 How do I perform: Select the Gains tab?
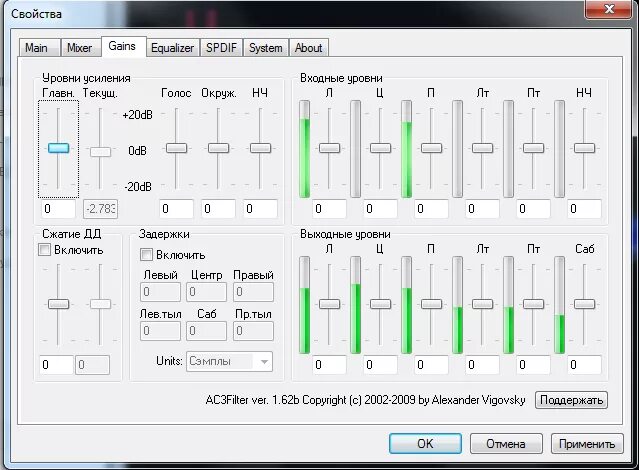[123, 46]
